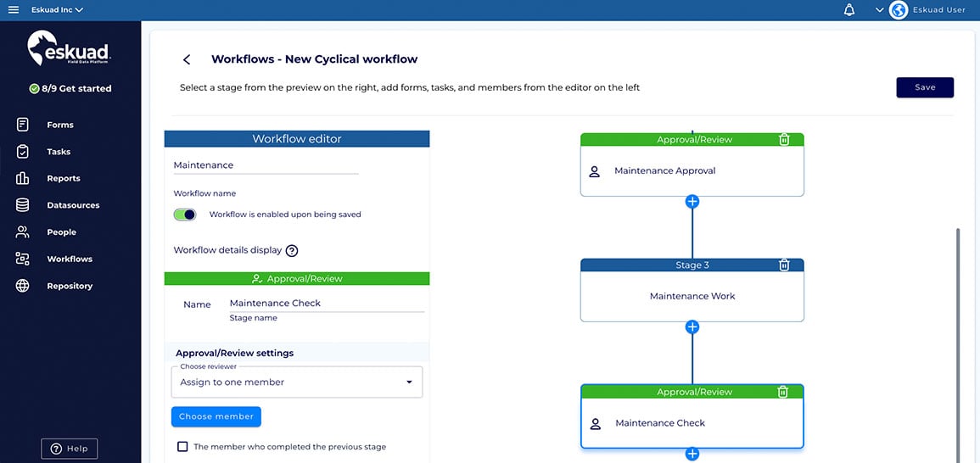Go back with the arrow icon
This screenshot has width=980, height=463.
point(187,59)
